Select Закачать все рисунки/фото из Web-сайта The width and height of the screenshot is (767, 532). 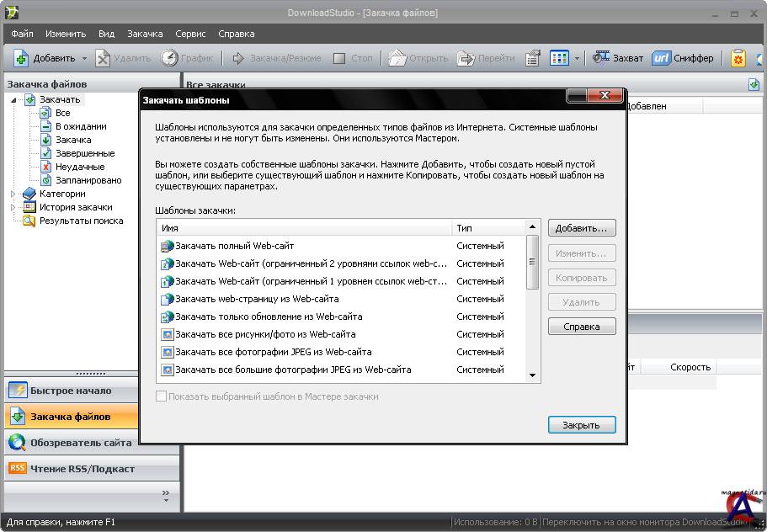[x=342, y=334]
